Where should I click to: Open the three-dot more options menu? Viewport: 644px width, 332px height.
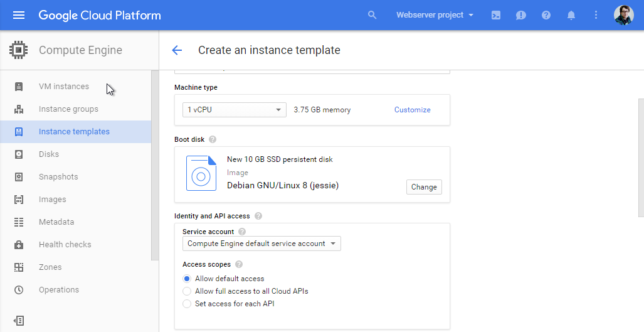[x=596, y=15]
